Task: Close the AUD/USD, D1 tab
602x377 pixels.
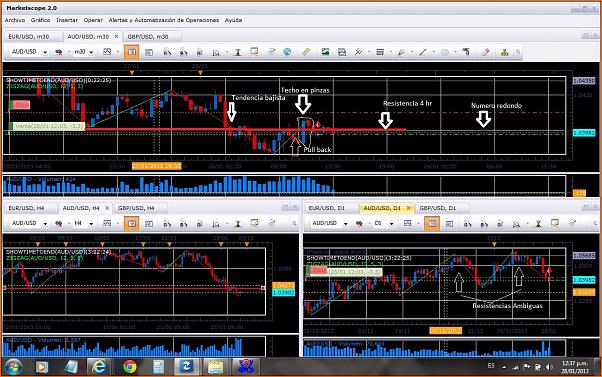Action: [x=408, y=208]
